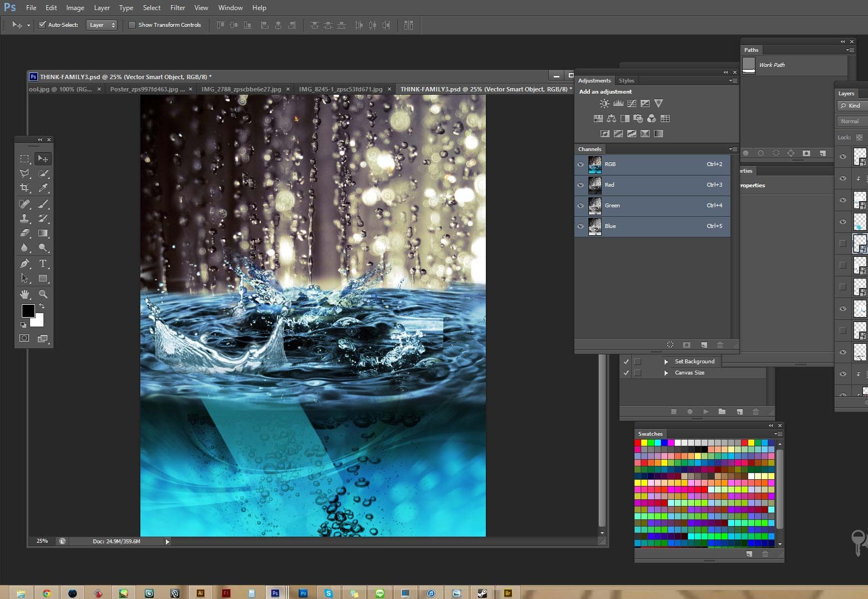
Task: Select the Horizontal Type tool
Action: (x=43, y=264)
